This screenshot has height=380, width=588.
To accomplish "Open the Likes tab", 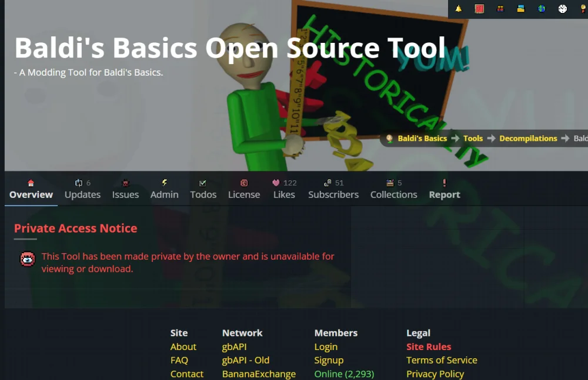I will pyautogui.click(x=284, y=194).
